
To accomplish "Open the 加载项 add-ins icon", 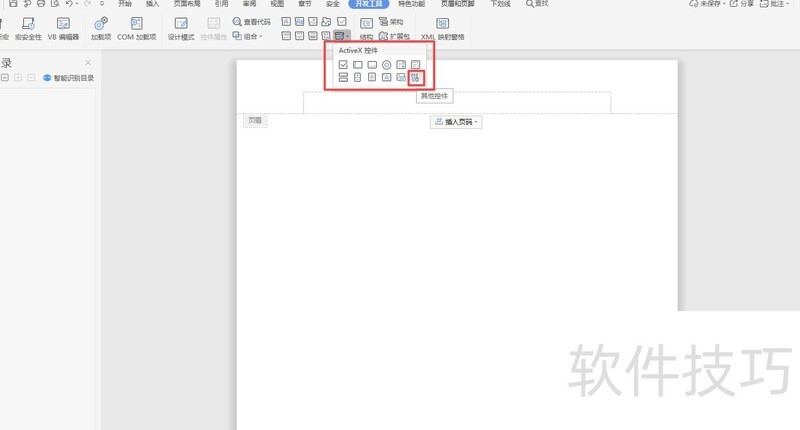I will (x=101, y=29).
